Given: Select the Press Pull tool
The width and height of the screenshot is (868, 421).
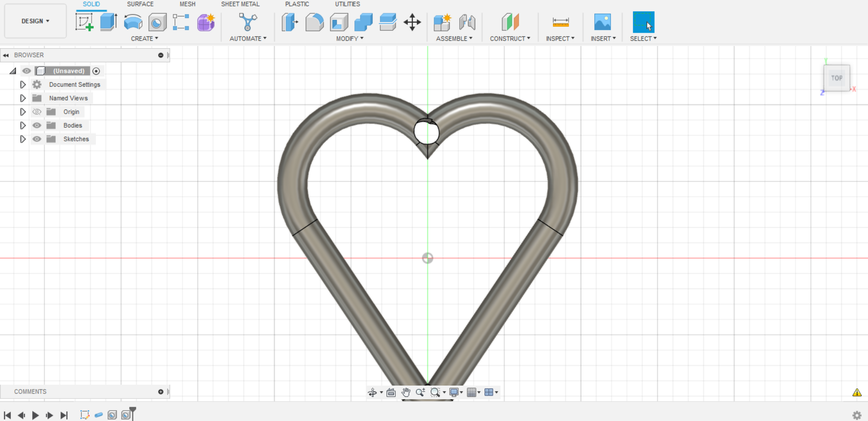Looking at the screenshot, I should (x=290, y=22).
